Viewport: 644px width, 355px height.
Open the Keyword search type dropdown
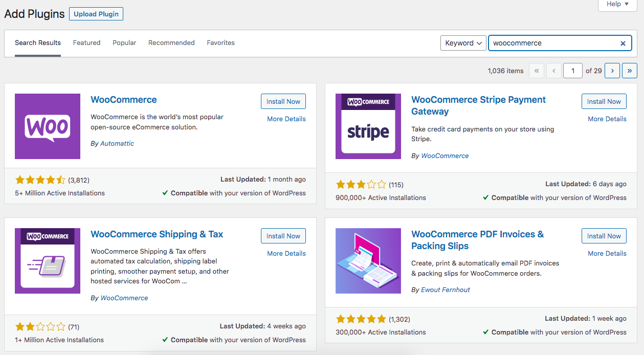click(463, 43)
